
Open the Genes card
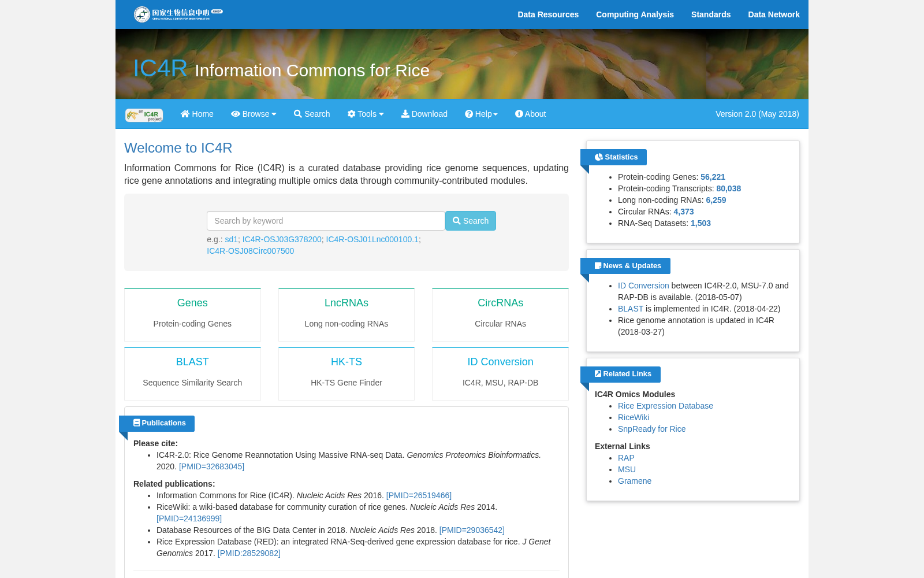(192, 315)
